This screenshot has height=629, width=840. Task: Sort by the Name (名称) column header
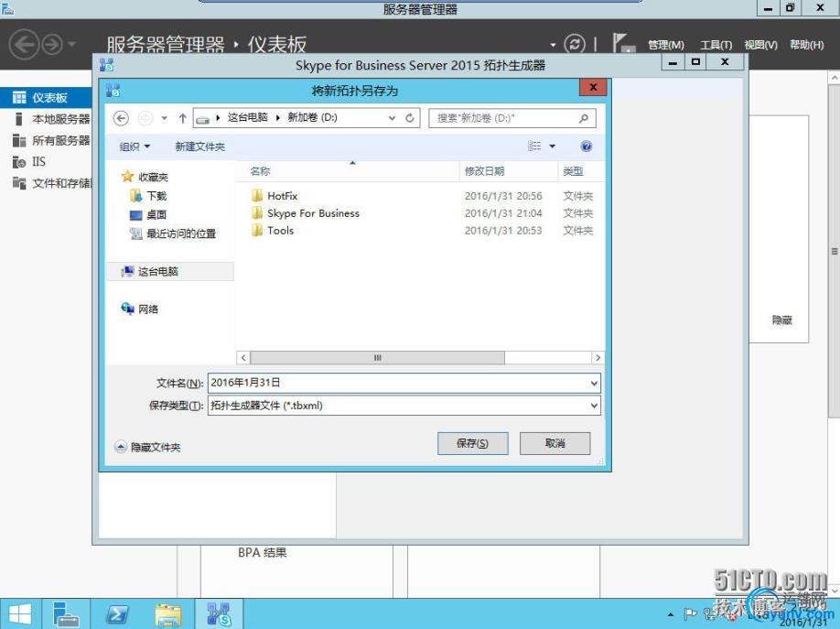(347, 171)
